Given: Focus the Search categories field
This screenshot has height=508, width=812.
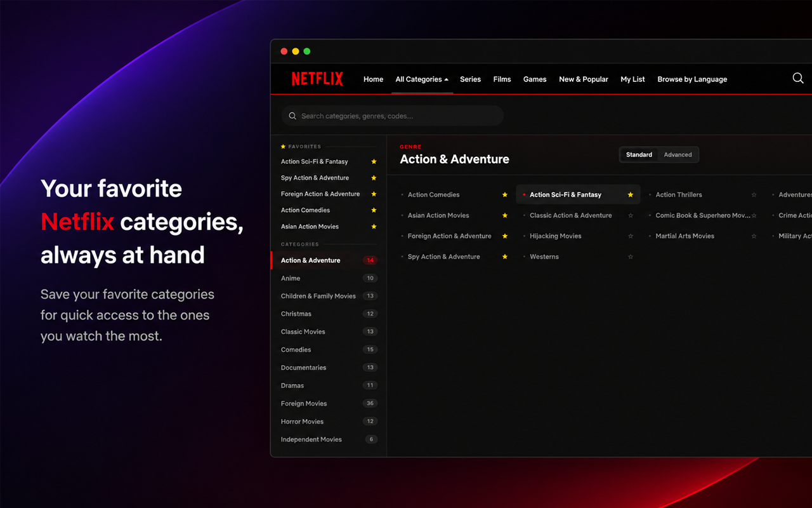Looking at the screenshot, I should [393, 116].
